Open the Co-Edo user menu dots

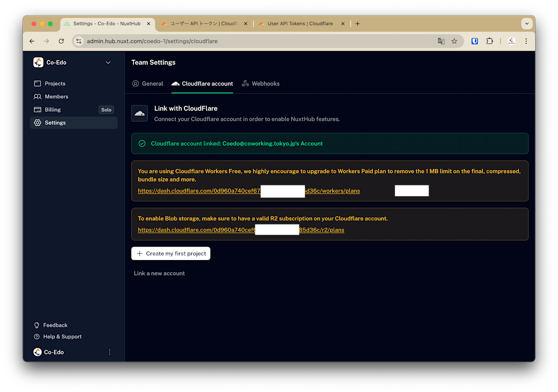coord(110,352)
